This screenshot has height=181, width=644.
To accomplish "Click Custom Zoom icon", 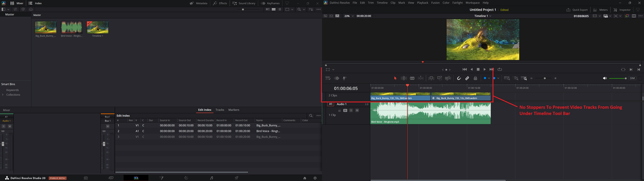I will [524, 78].
